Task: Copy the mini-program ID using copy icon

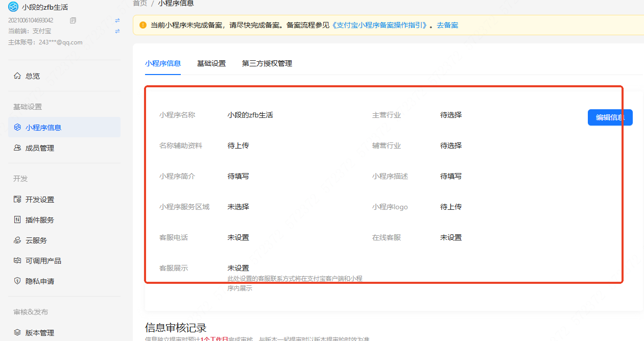Action: (73, 19)
